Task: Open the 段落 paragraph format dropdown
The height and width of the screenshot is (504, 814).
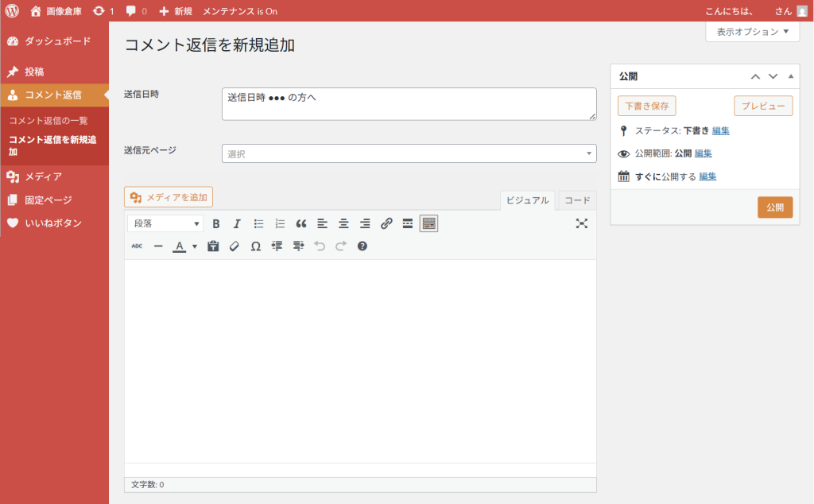Action: [166, 223]
